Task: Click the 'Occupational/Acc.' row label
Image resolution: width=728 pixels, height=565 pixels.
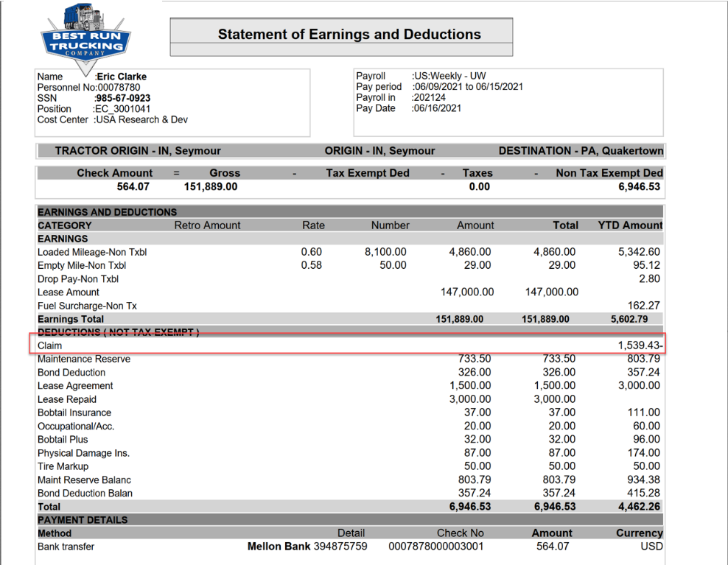Action: (x=76, y=427)
